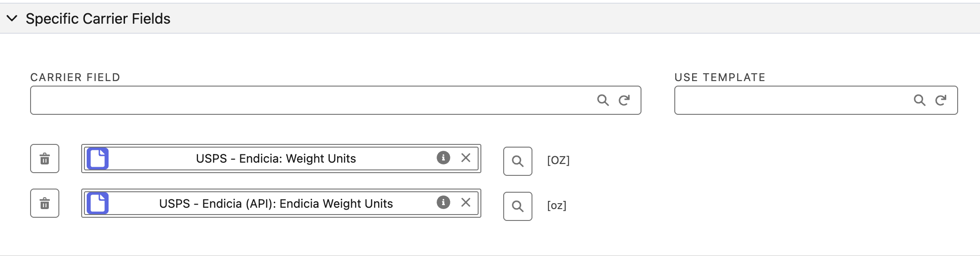This screenshot has width=980, height=256.
Task: Delete the USPS - Endicia: Weight Units row
Action: [45, 159]
